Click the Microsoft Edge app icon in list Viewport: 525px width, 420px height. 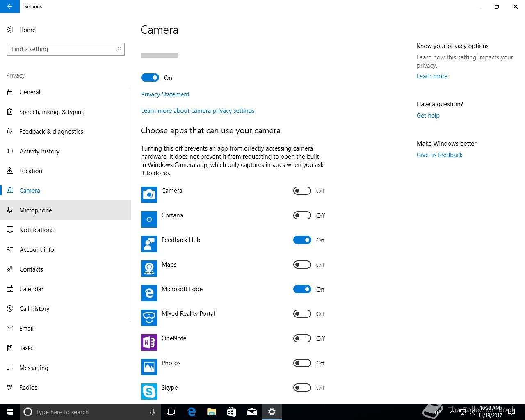(x=149, y=293)
